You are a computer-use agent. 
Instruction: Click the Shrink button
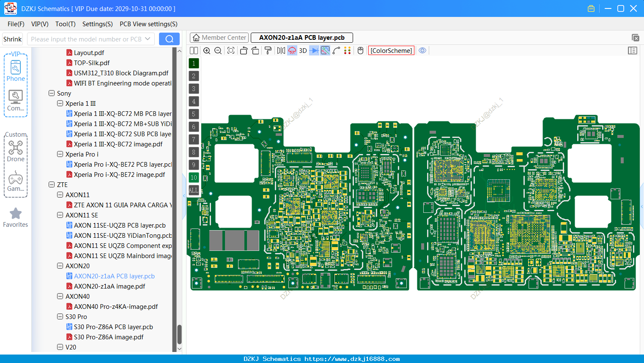pos(13,39)
